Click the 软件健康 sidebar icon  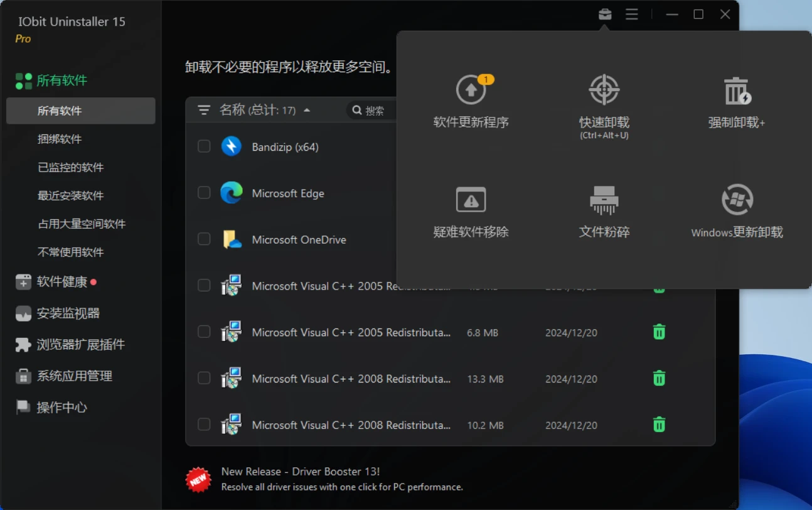(x=23, y=282)
